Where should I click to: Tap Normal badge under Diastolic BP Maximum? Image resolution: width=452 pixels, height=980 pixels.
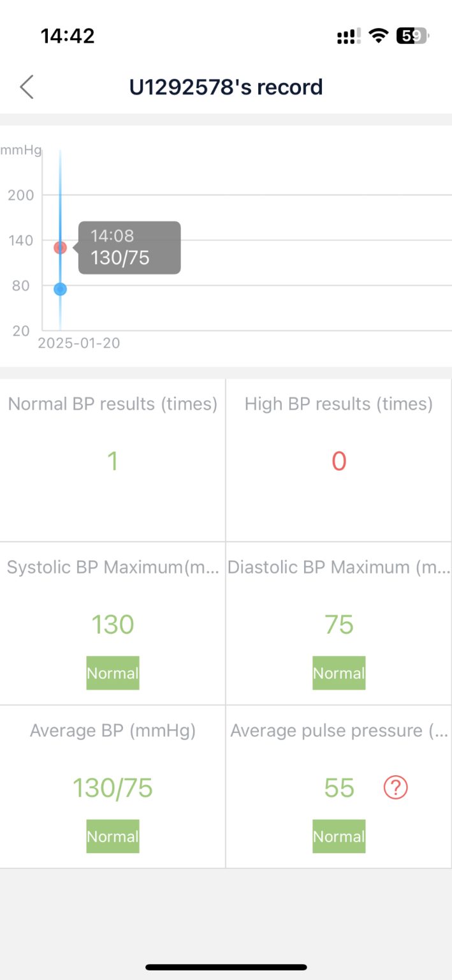(x=339, y=673)
